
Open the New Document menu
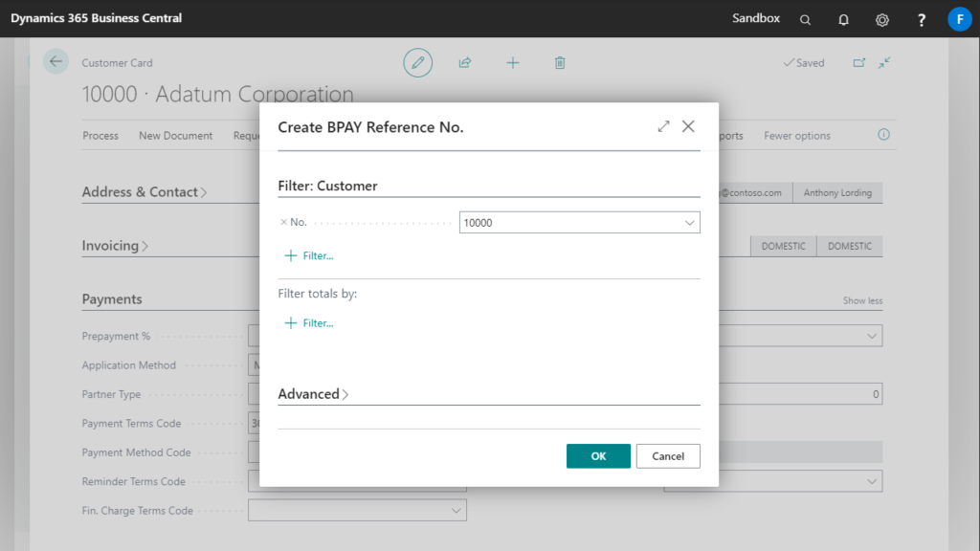[175, 135]
